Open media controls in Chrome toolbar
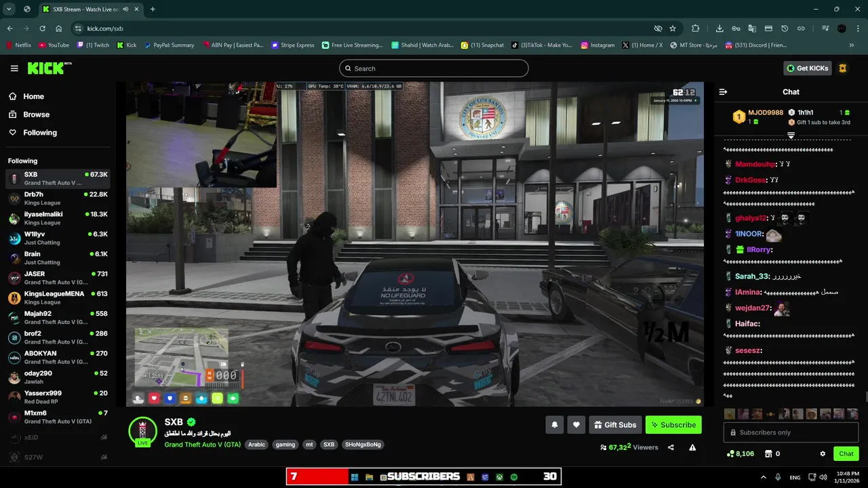Screen dimensions: 868x488 click(x=825, y=28)
